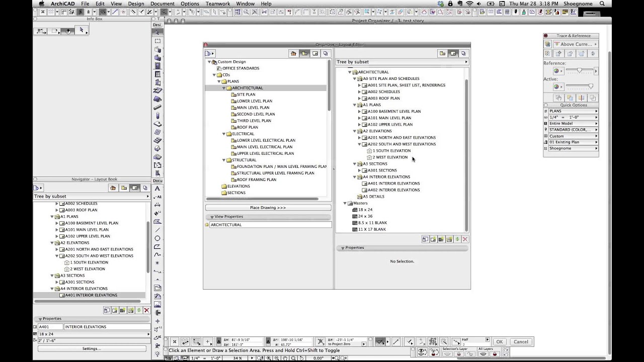Click the ARCHITECTURAL name field under View Properties
The image size is (644, 362).
click(271, 225)
